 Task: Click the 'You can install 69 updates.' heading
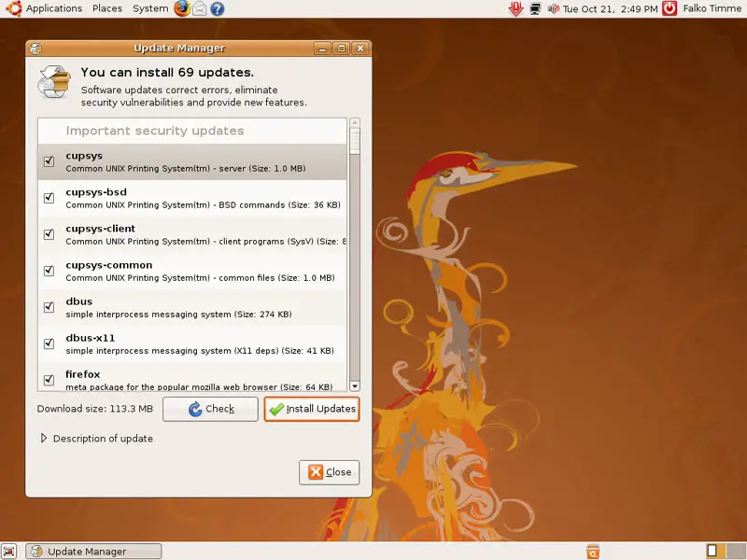point(167,73)
